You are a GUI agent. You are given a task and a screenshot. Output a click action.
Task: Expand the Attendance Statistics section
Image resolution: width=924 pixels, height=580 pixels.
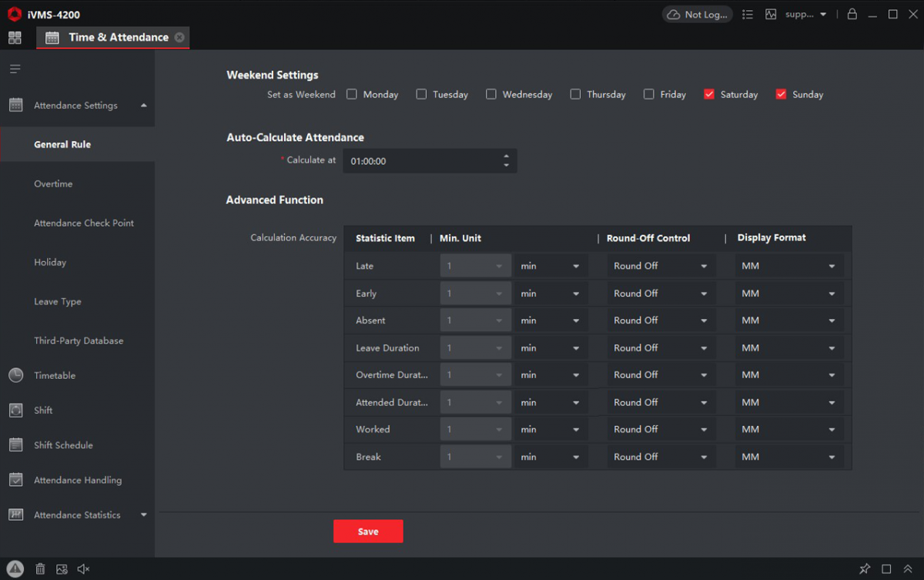pyautogui.click(x=143, y=515)
